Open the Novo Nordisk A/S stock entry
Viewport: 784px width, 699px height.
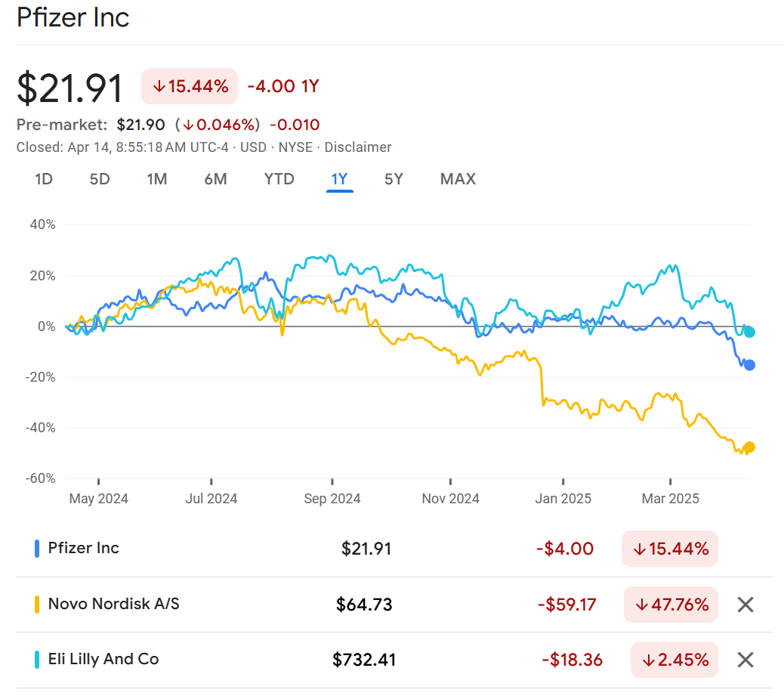(113, 605)
